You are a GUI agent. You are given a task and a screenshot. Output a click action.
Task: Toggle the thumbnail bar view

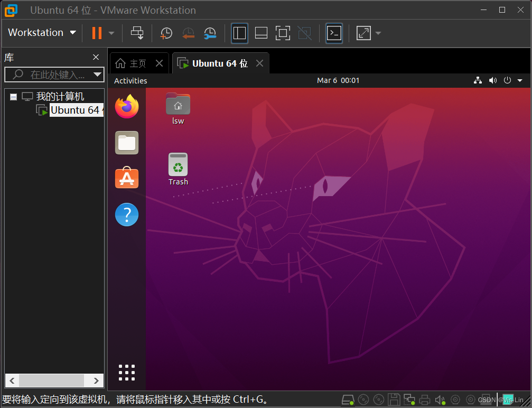tap(262, 33)
